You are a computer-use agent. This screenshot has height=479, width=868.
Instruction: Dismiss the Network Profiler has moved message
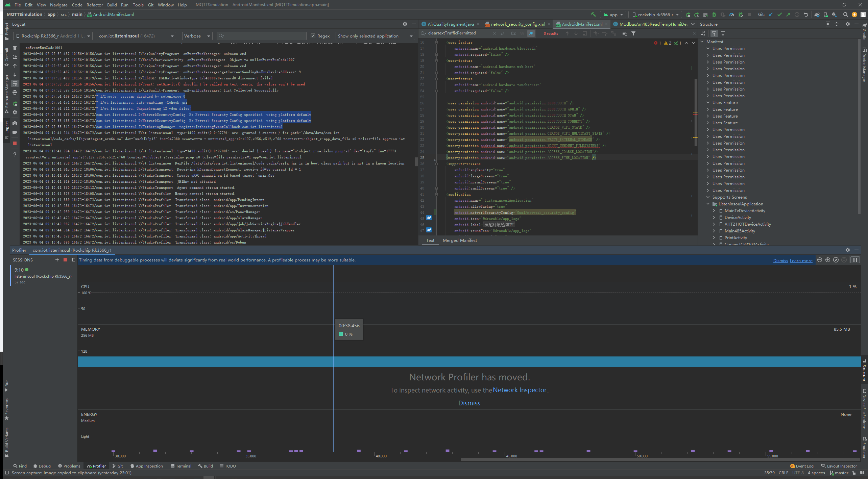[x=469, y=403]
